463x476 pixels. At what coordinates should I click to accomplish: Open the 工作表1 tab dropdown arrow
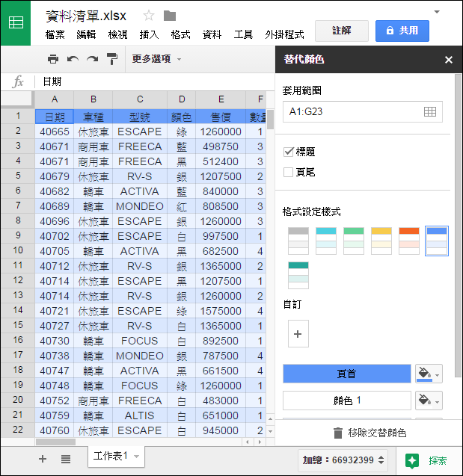tap(136, 457)
